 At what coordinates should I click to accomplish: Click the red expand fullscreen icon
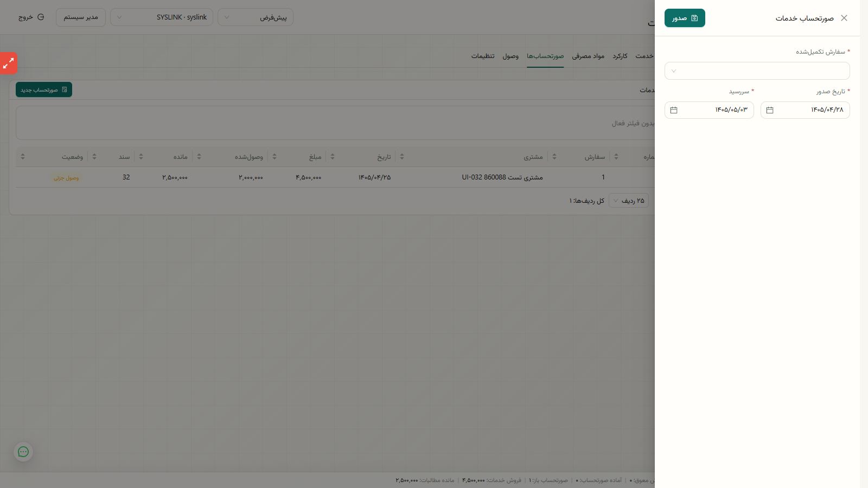(9, 63)
